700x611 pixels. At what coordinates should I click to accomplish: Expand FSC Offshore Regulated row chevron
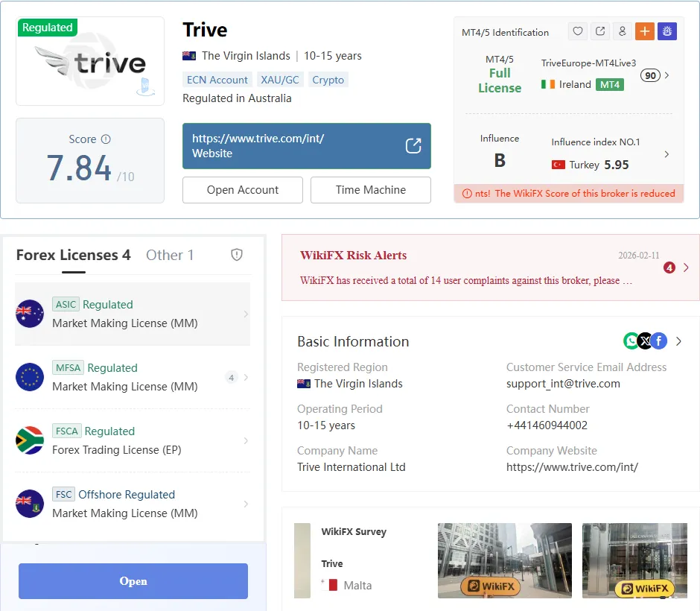[x=246, y=504]
